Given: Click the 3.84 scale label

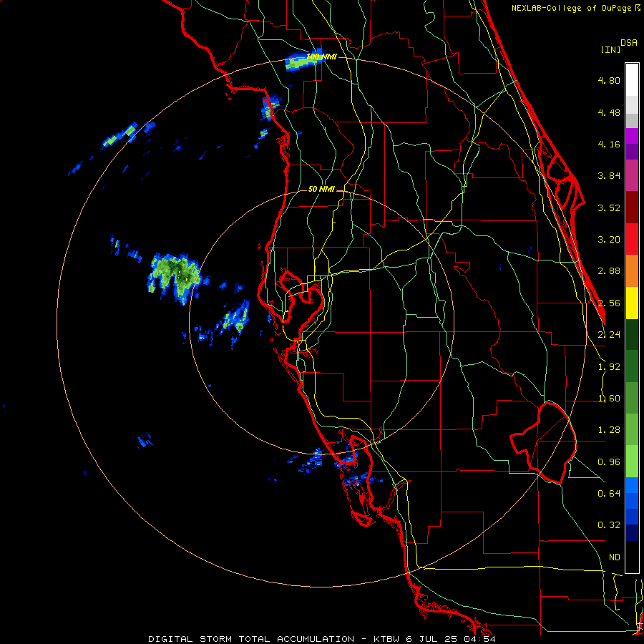Looking at the screenshot, I should coord(609,176).
